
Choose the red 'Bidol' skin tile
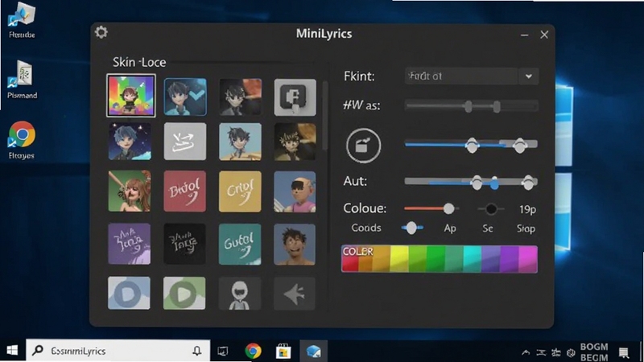click(x=185, y=191)
